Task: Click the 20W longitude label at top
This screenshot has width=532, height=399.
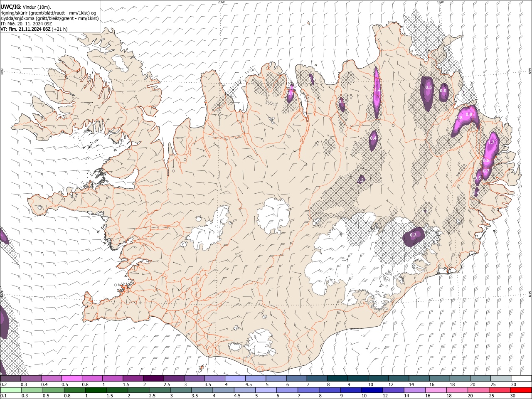Action: pos(221,2)
